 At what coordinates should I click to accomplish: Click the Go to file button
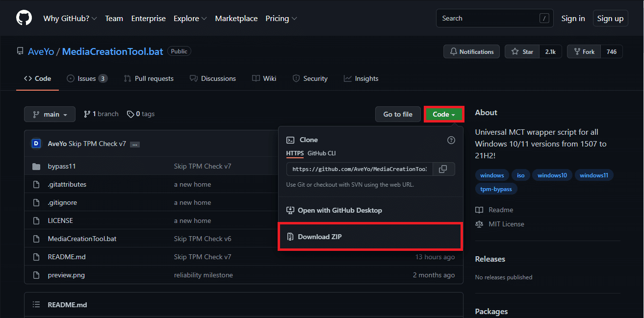[398, 114]
